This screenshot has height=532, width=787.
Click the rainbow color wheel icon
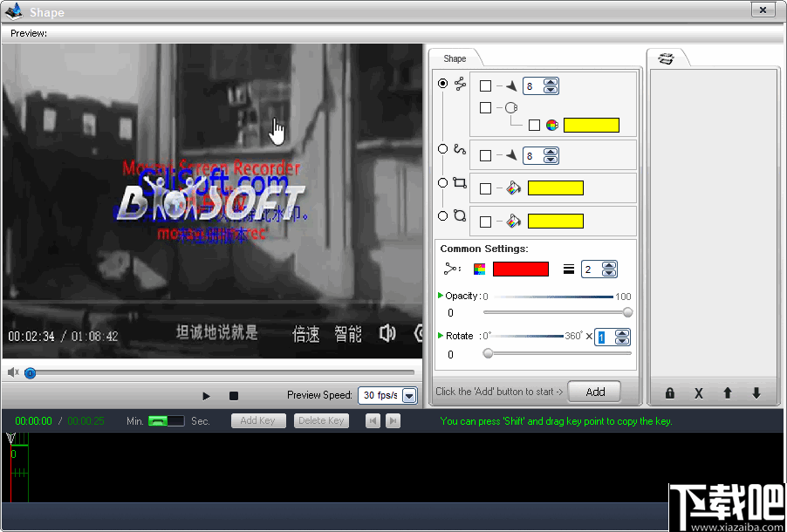point(552,125)
